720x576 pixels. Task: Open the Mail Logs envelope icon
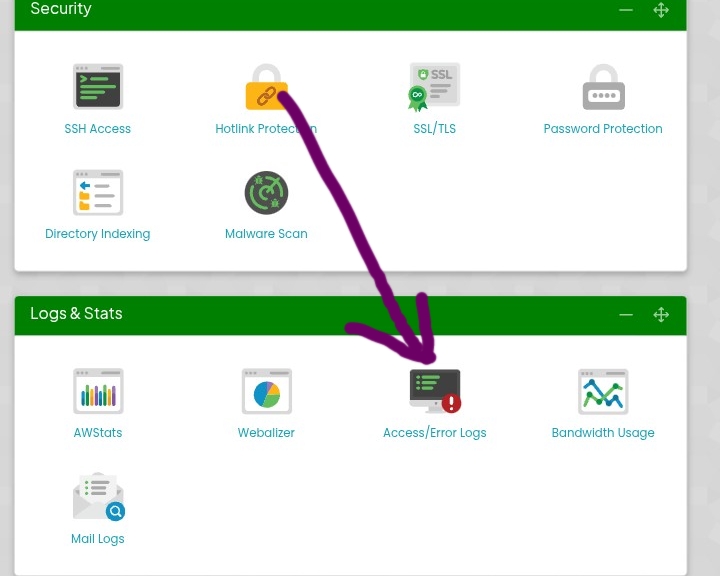(98, 497)
